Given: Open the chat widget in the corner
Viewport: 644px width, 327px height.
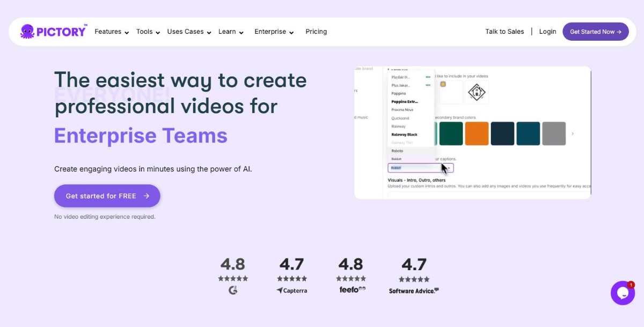Looking at the screenshot, I should tap(623, 293).
